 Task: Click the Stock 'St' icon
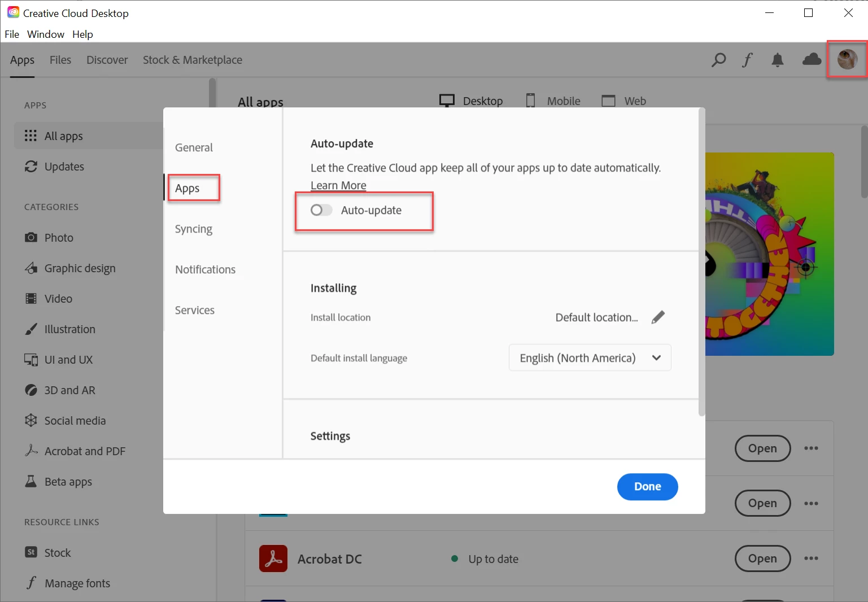pos(31,552)
